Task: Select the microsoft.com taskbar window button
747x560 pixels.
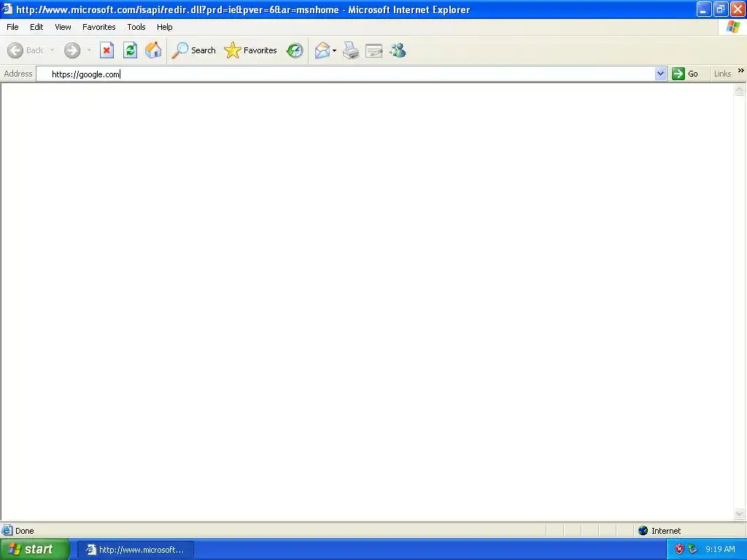Action: coord(136,550)
